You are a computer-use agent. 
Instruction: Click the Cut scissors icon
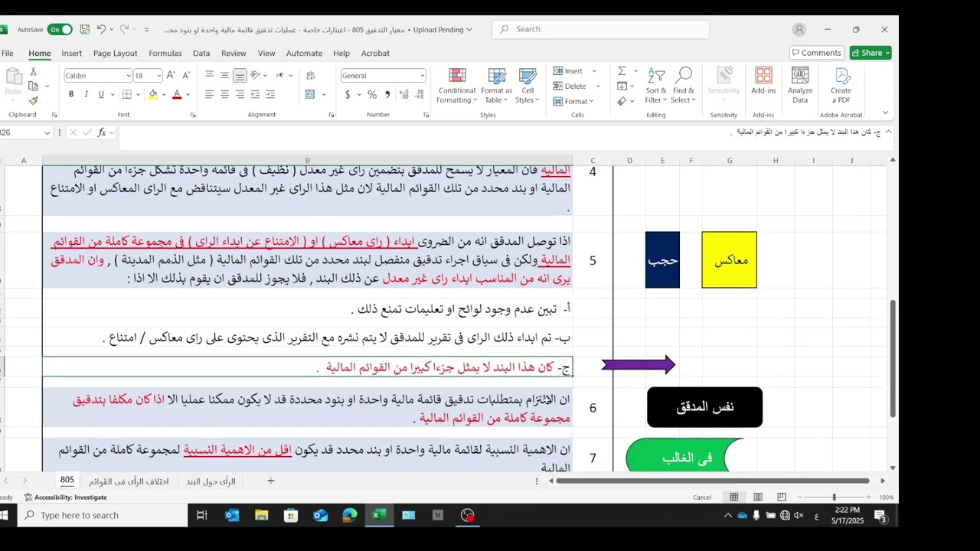[33, 71]
